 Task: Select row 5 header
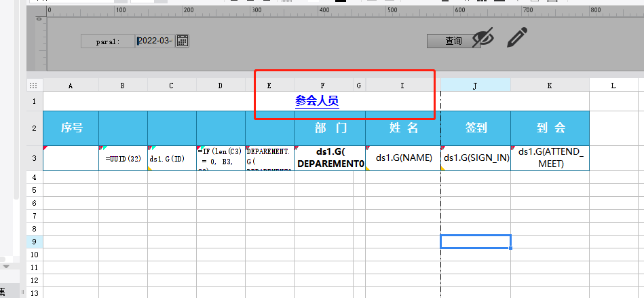click(x=35, y=190)
